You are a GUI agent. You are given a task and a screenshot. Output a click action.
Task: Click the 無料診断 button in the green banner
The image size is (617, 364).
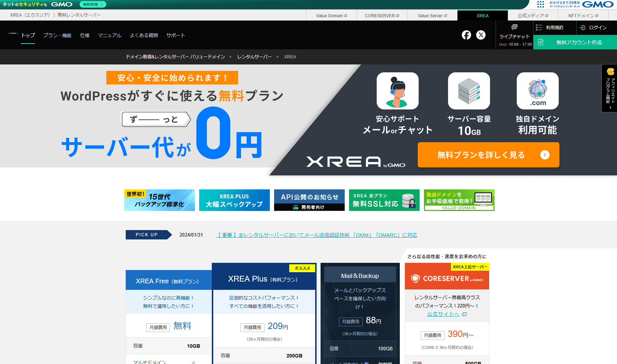point(93,5)
